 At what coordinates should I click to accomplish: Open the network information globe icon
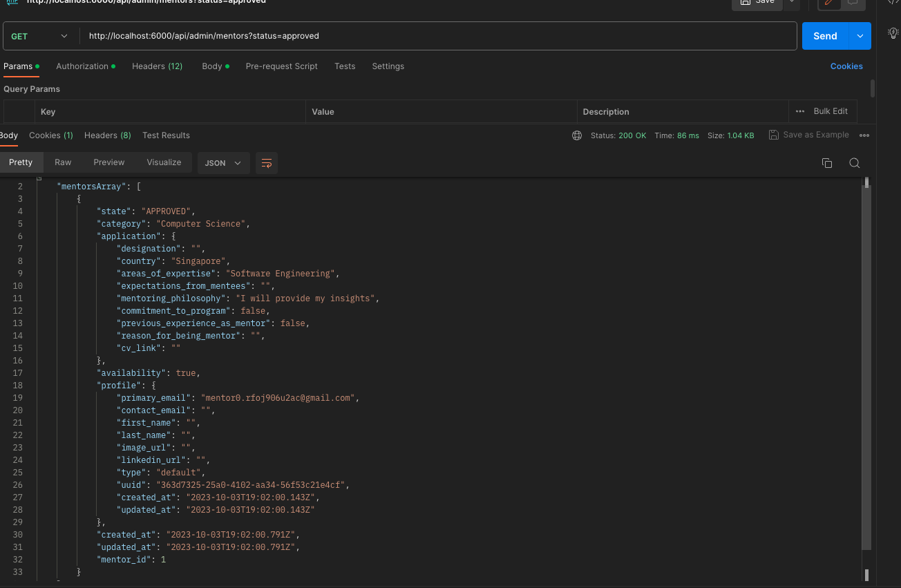[577, 135]
